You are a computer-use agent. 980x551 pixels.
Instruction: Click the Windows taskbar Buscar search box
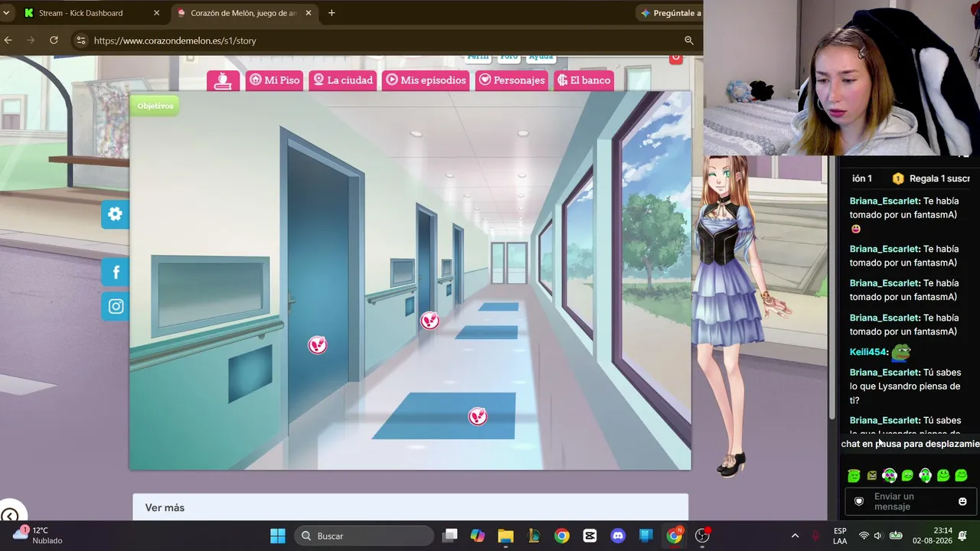point(364,536)
